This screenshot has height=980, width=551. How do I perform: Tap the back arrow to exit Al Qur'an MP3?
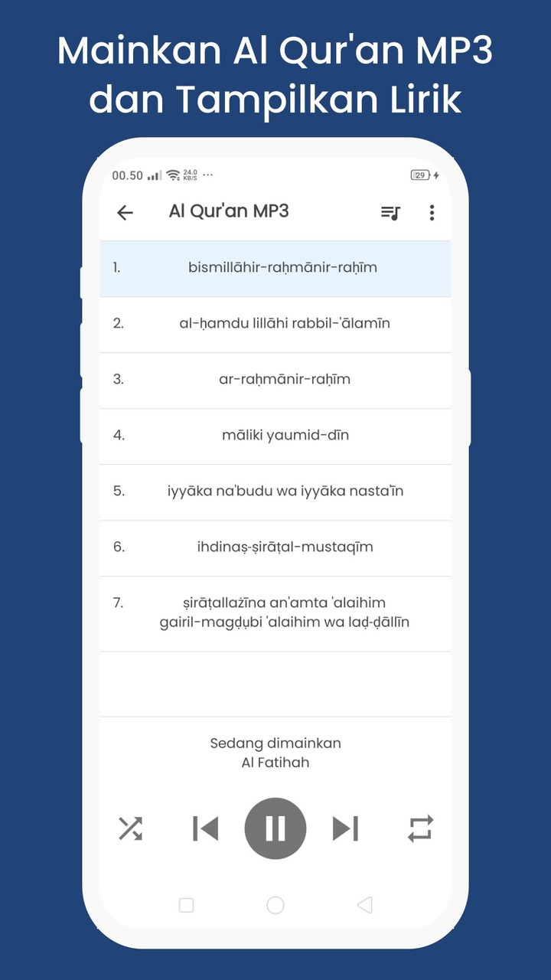(125, 212)
